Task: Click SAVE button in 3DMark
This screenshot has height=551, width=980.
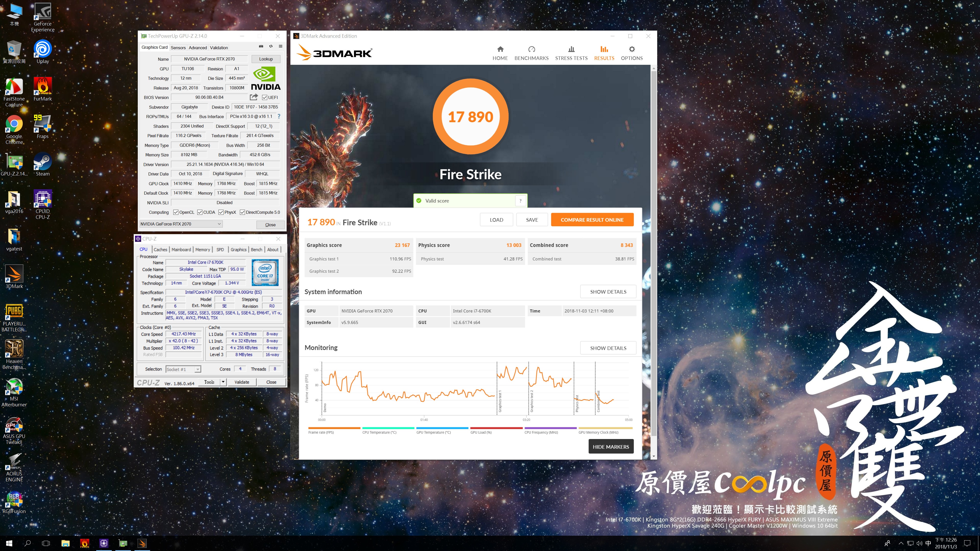Action: click(532, 220)
